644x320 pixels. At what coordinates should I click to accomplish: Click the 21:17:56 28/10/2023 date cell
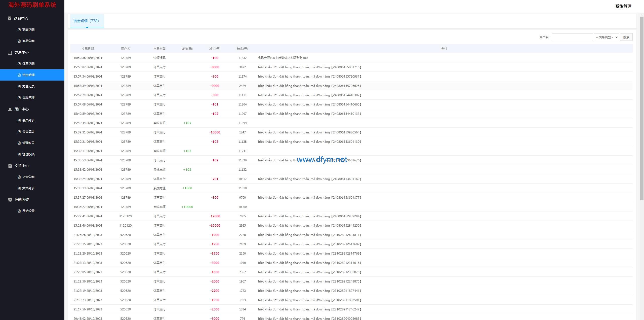[x=88, y=309]
